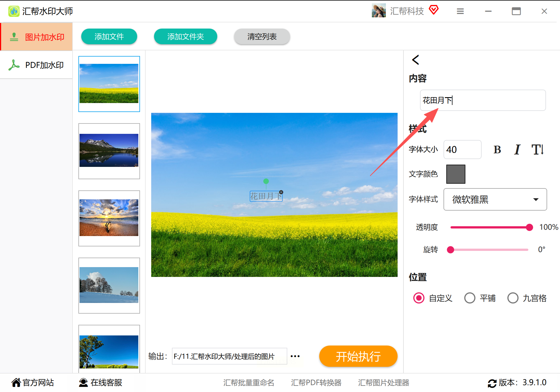Screen dimensions: 560x392
Task: Click the 添加文件 button
Action: point(109,37)
